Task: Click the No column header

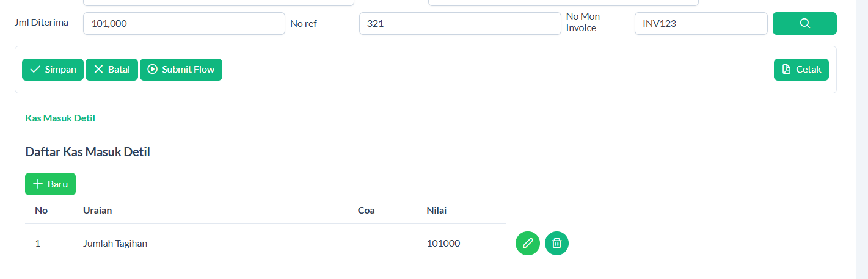Action: pos(42,211)
